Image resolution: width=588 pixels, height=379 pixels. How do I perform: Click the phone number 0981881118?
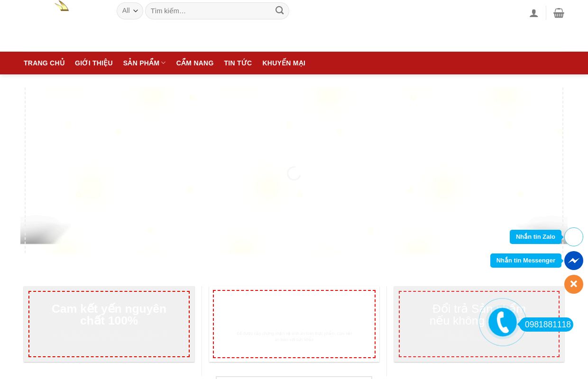pos(548,325)
